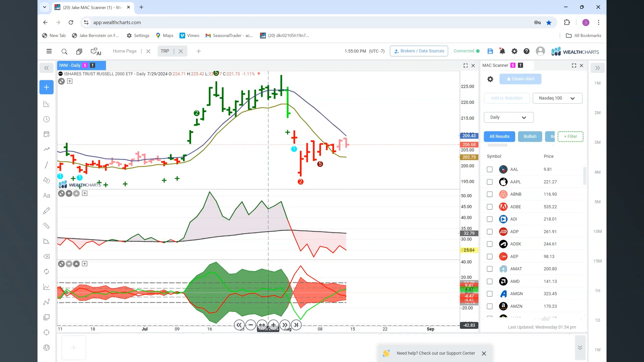Viewport: 644px width, 362px height.
Task: Zoom in the chart with plus
Action: point(273,325)
